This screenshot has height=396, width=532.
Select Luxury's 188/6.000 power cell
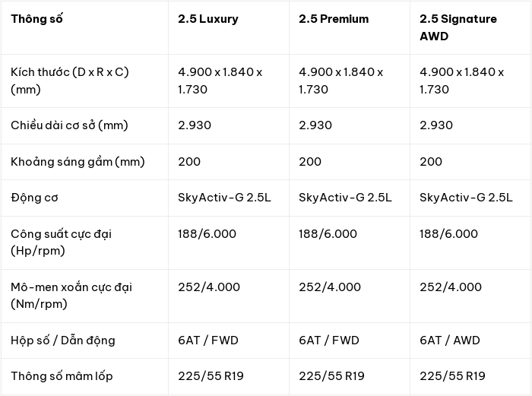click(x=207, y=234)
